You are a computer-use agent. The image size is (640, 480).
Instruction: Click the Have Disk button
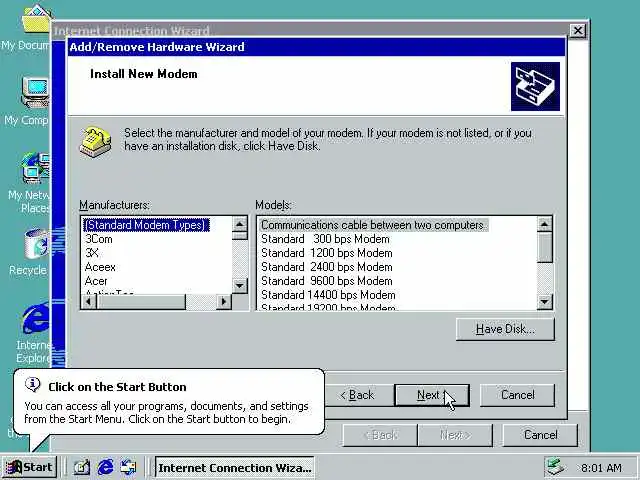pyautogui.click(x=505, y=329)
